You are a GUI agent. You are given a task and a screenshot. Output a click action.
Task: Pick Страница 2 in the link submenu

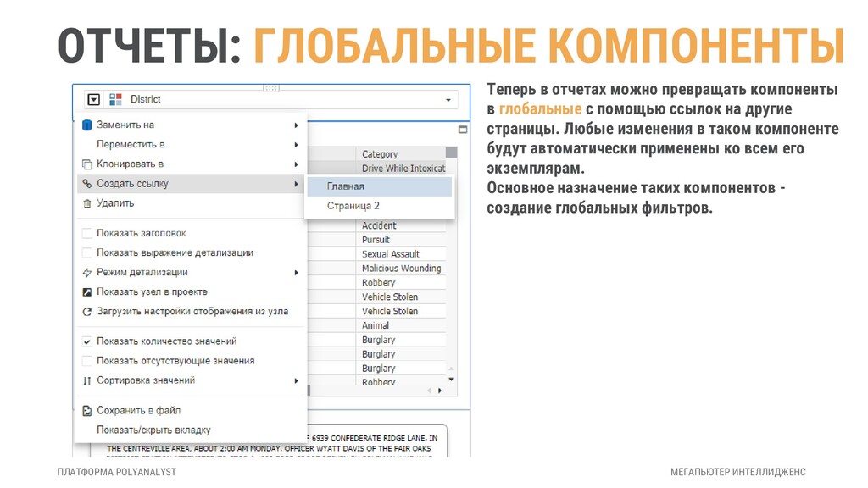click(x=379, y=206)
